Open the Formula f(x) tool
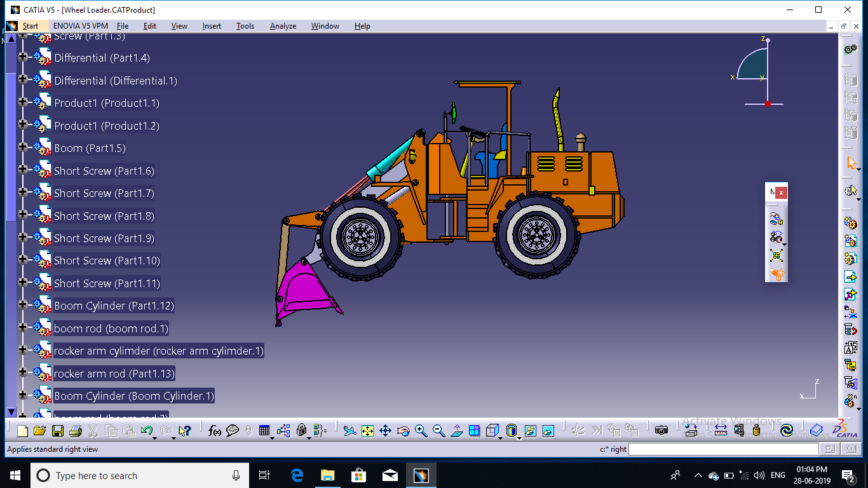The width and height of the screenshot is (868, 488). 215,431
